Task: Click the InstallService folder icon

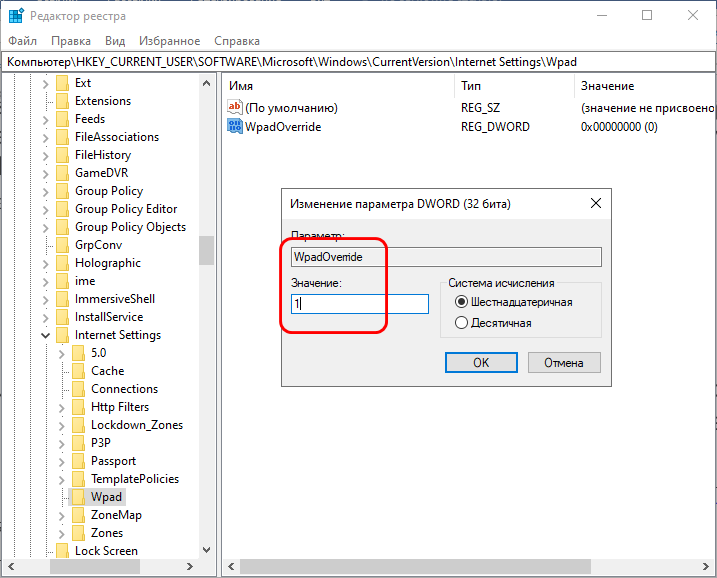Action: click(62, 317)
